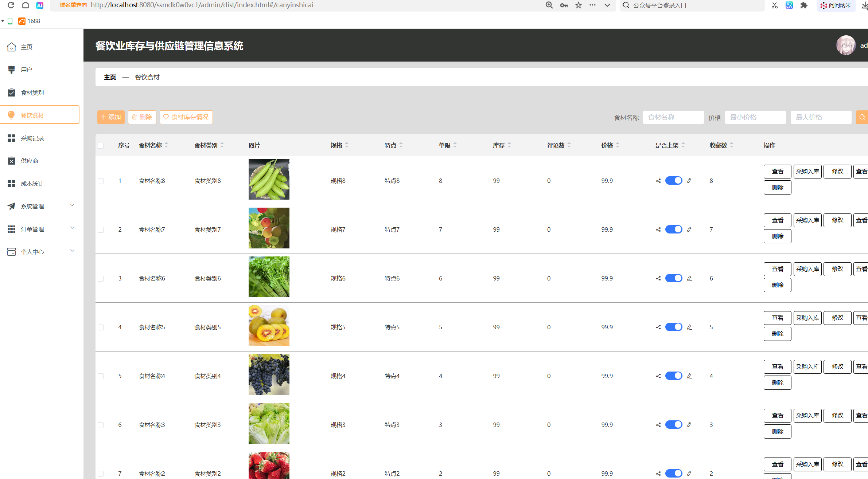Open 采购记录 in the sidebar
This screenshot has width=868, height=479.
[x=40, y=138]
